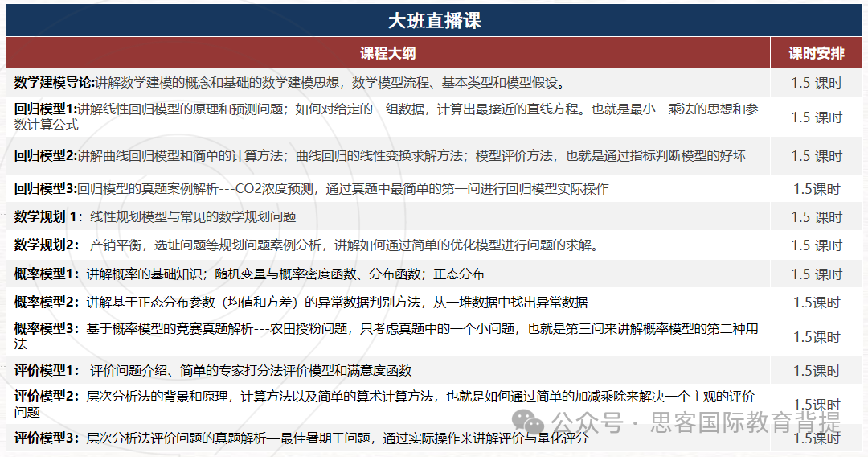
Task: Select the 概率模型3 row label
Action: pyautogui.click(x=46, y=329)
